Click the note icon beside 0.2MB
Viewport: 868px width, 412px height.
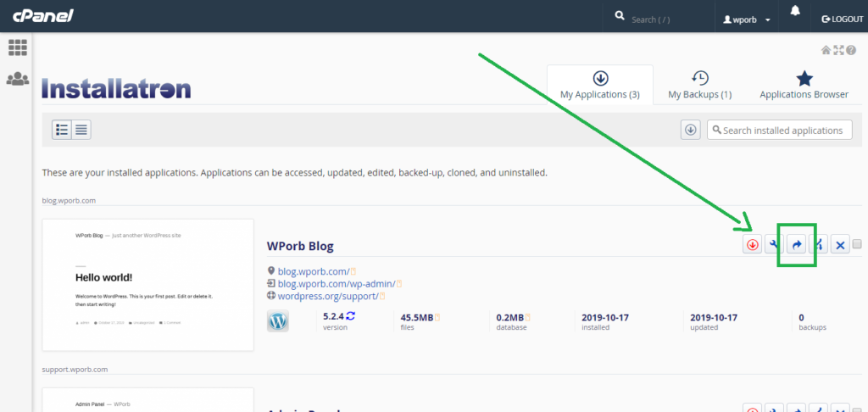coord(527,317)
